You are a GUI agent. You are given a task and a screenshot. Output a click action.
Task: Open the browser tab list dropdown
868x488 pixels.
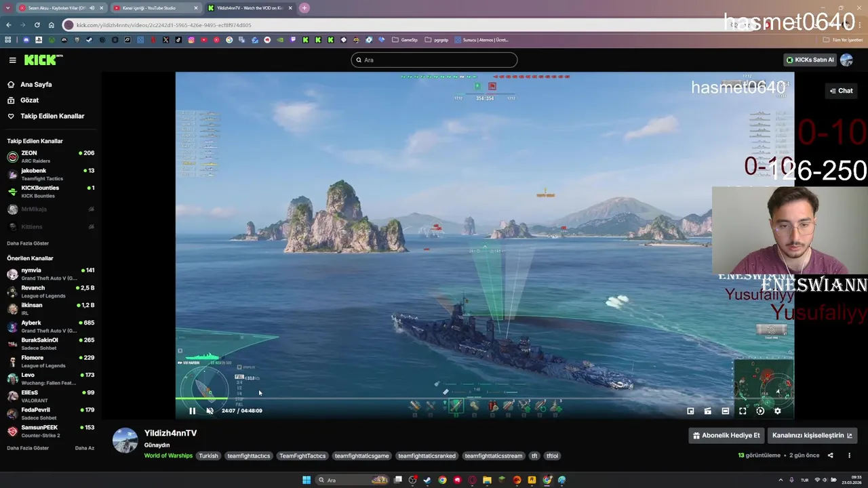[7, 8]
